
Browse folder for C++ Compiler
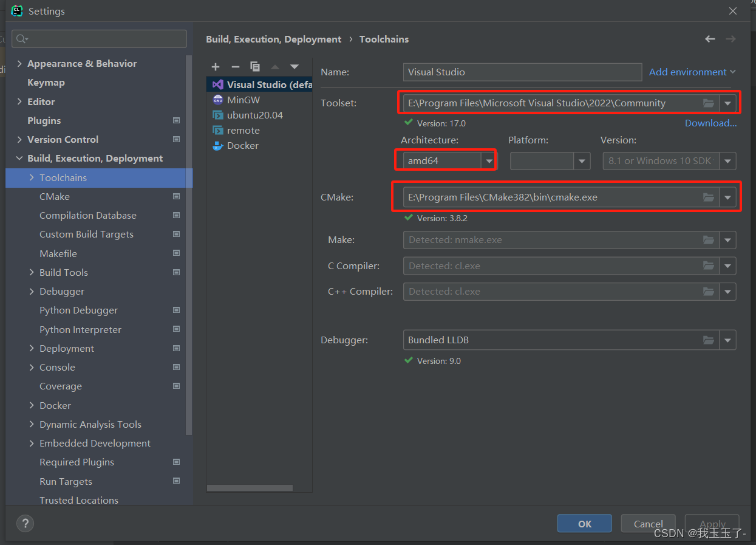coord(709,292)
